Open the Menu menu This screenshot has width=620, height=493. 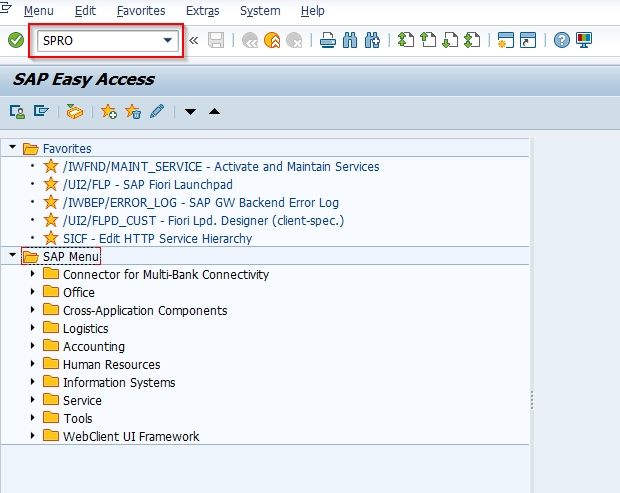[x=39, y=11]
